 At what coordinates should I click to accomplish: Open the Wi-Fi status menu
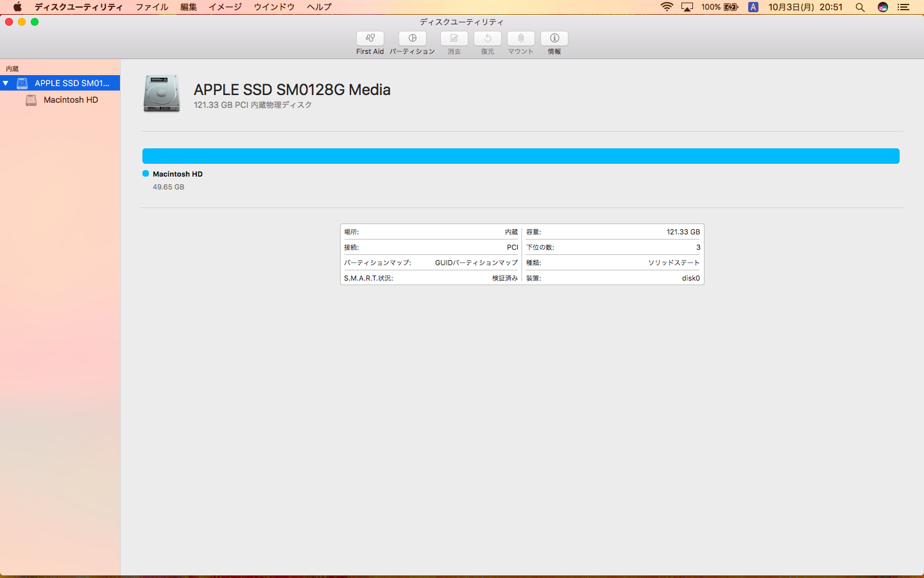click(667, 7)
